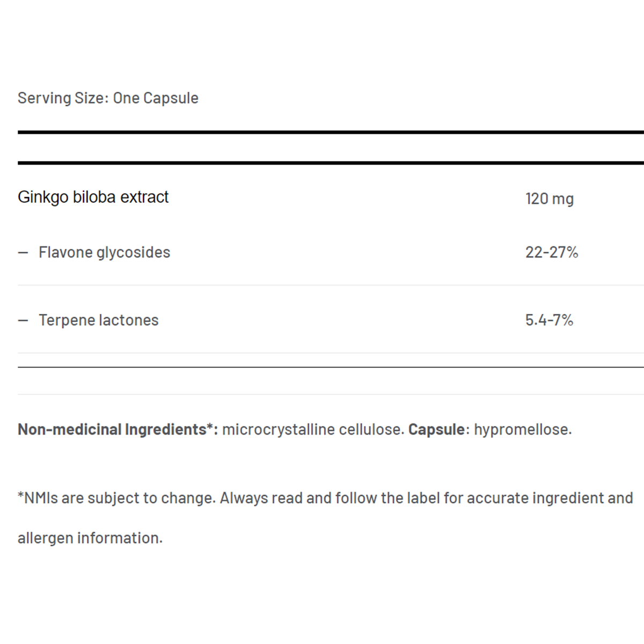Click the dash before Flavone glycosides
Image resolution: width=644 pixels, height=644 pixels.
pos(23,253)
